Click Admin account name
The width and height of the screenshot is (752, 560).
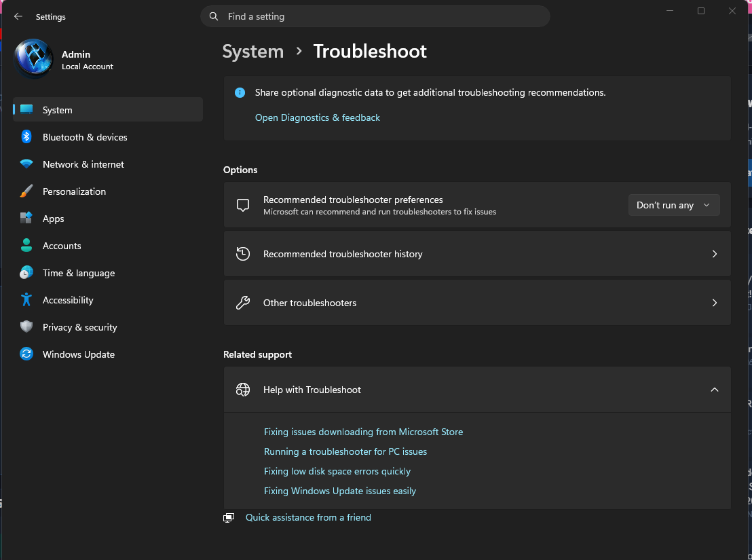click(76, 54)
